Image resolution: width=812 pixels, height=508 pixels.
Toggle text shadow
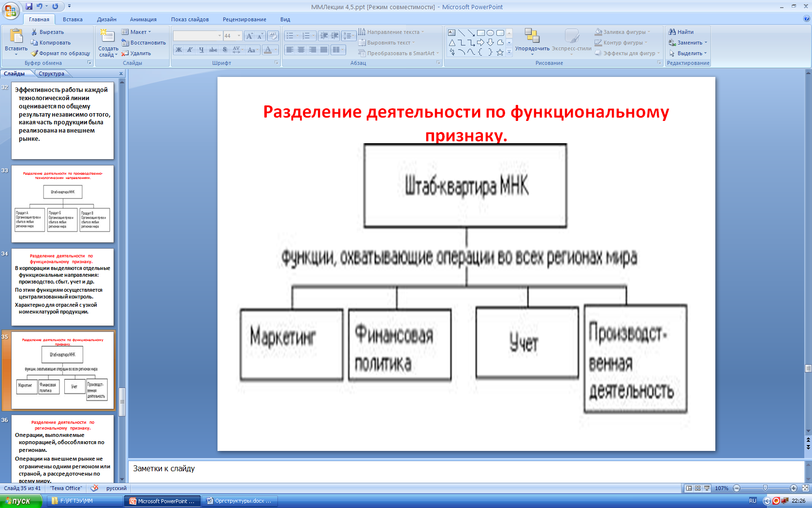(x=224, y=50)
